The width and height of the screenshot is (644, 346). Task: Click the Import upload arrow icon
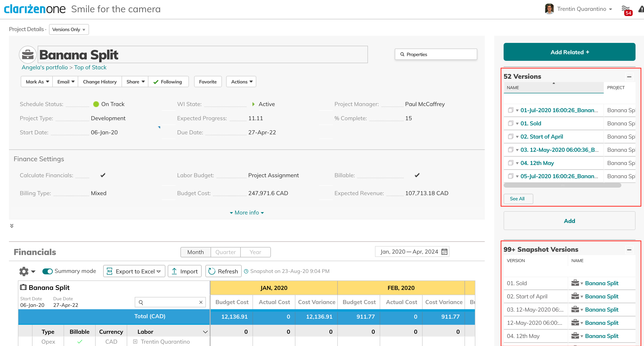point(175,271)
